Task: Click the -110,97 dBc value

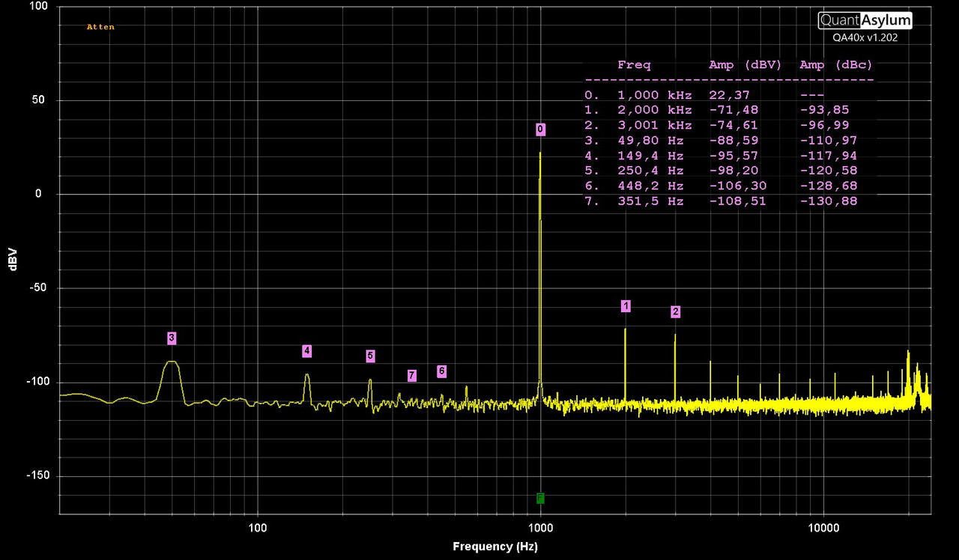Action: point(829,140)
